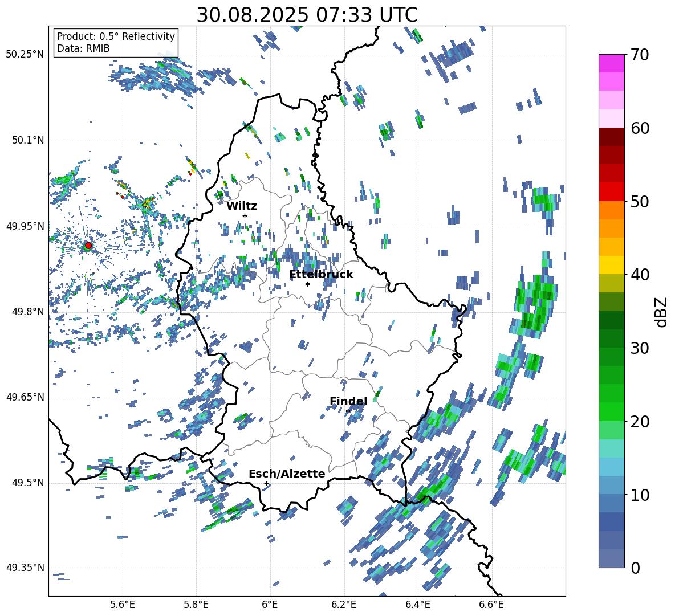Image resolution: width=675 pixels, height=616 pixels.
Task: Click the Wiltz city label
Action: point(242,206)
